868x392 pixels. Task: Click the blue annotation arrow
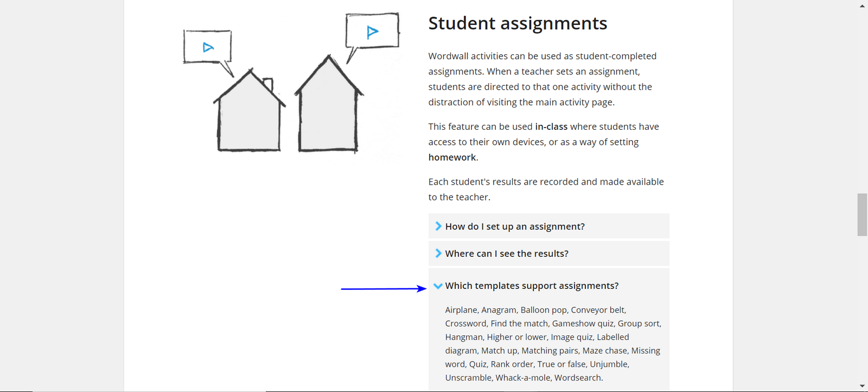click(384, 289)
